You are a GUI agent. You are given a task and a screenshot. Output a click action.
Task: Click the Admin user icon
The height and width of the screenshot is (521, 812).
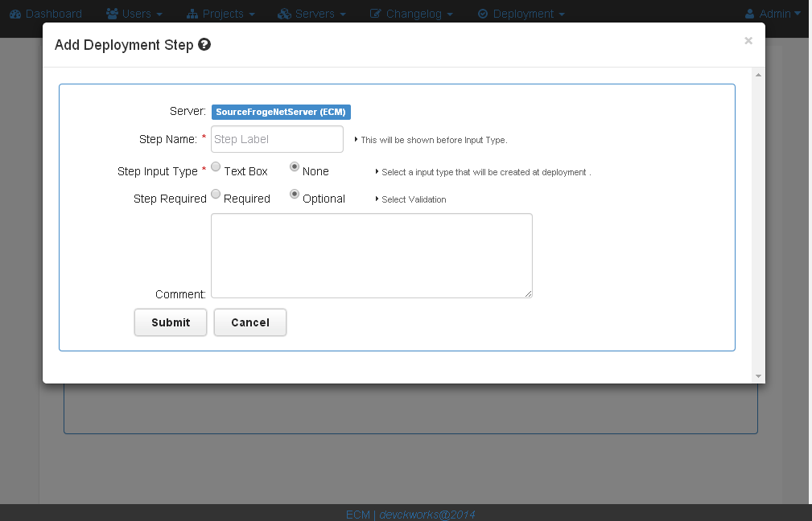point(750,13)
